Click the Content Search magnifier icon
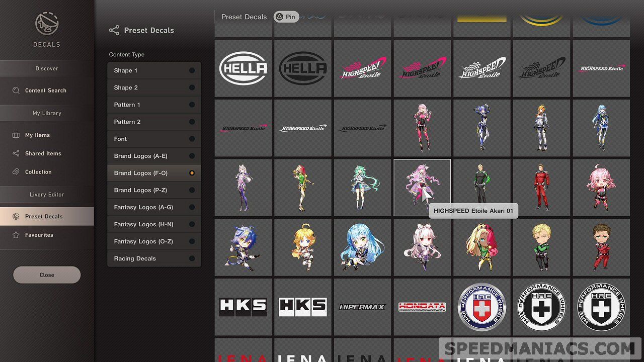 [16, 90]
